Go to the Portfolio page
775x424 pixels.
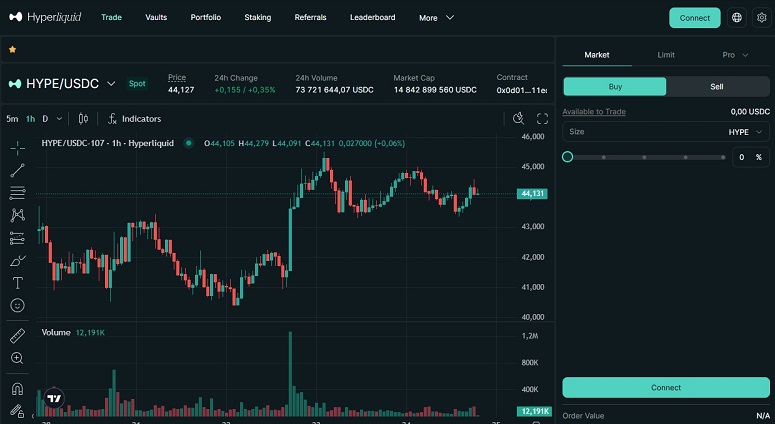coord(206,17)
